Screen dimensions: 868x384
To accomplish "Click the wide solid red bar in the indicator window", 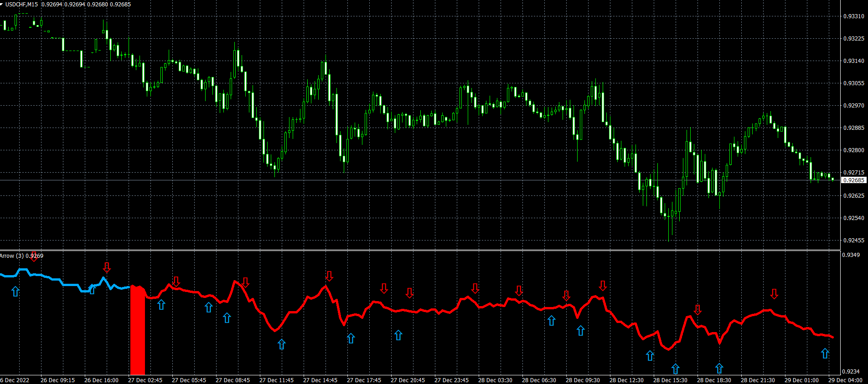I will tap(138, 330).
